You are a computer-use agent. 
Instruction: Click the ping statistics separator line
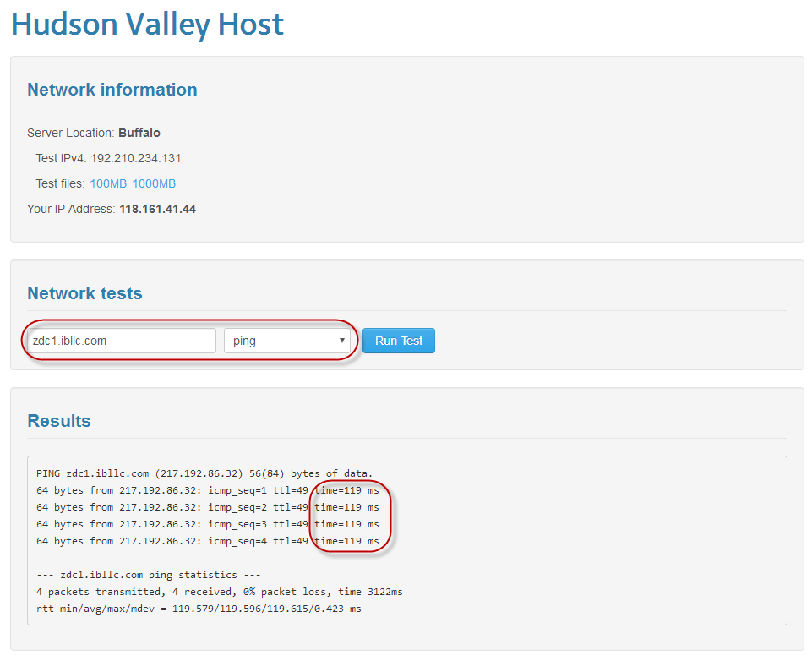click(x=149, y=575)
